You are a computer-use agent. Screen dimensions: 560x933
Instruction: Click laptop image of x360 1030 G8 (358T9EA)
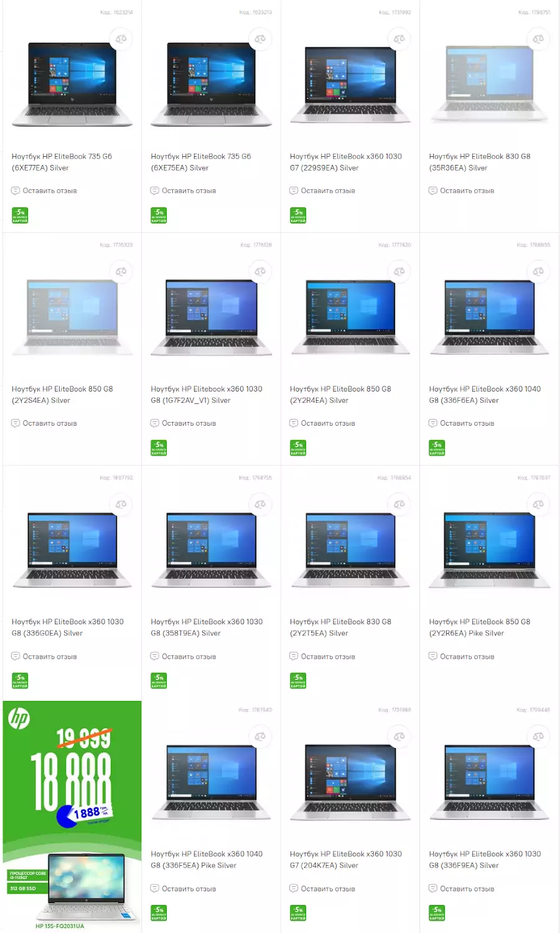point(212,550)
